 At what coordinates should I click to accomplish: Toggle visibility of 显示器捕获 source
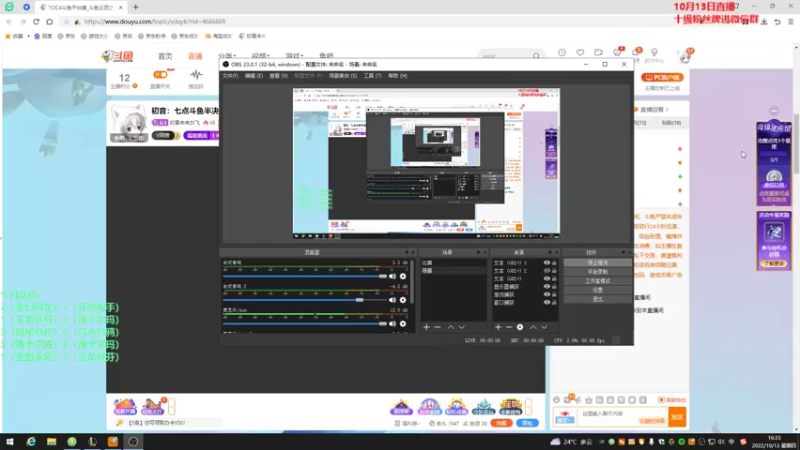[546, 287]
